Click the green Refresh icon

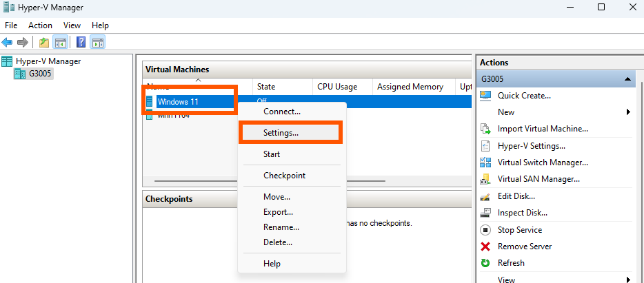pos(485,263)
